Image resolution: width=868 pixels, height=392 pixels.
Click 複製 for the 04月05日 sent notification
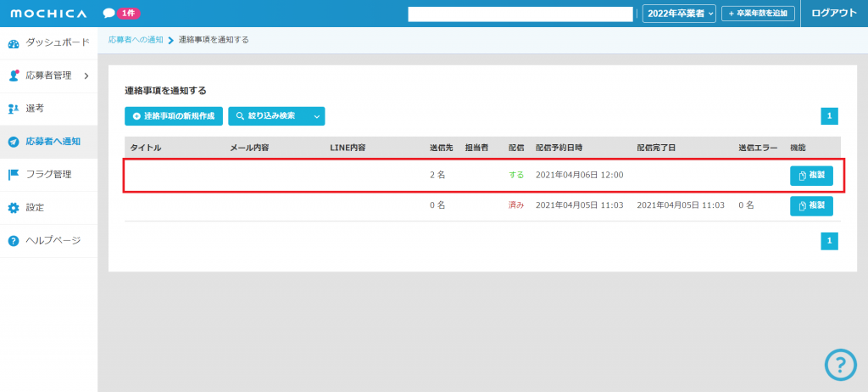tap(811, 206)
